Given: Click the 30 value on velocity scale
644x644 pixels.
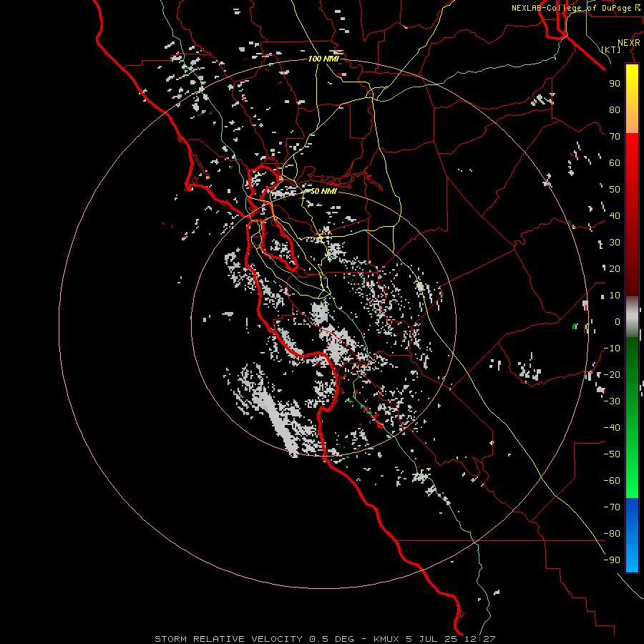Looking at the screenshot, I should coord(615,243).
